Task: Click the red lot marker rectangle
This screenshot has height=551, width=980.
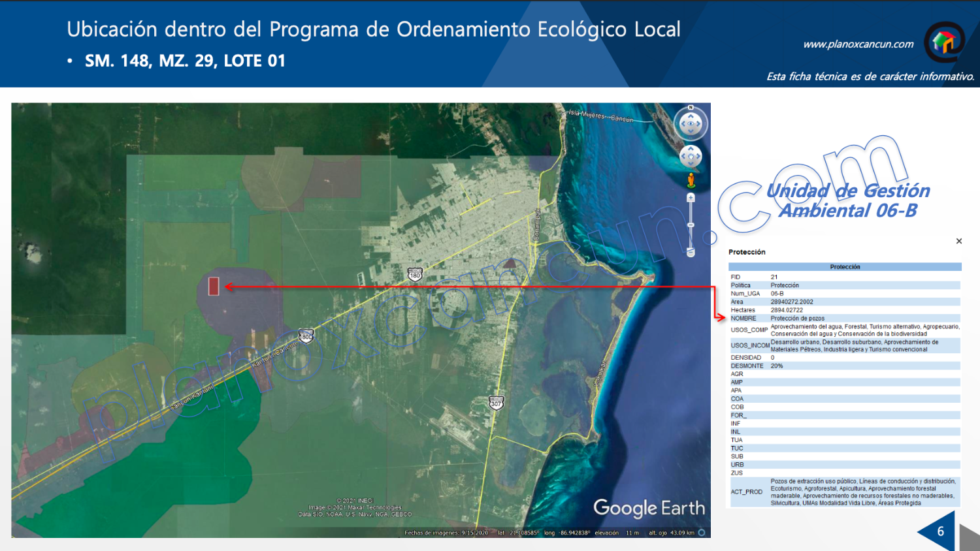Action: (214, 286)
